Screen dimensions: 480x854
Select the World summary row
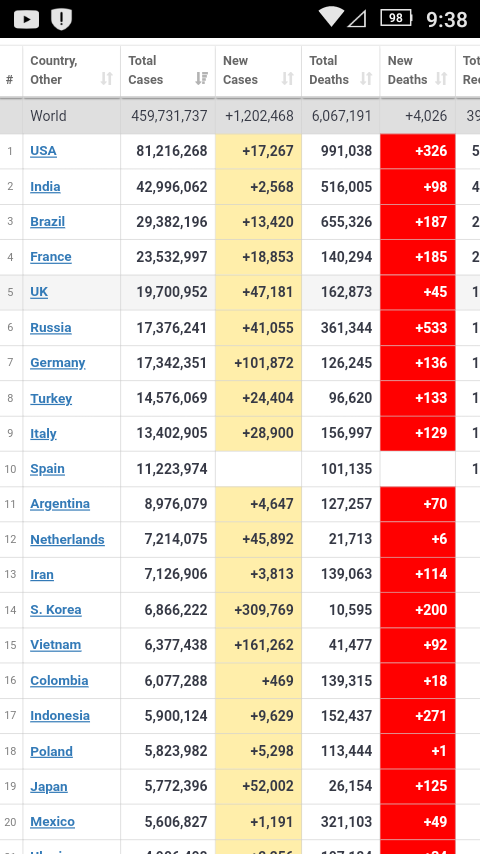(x=240, y=116)
